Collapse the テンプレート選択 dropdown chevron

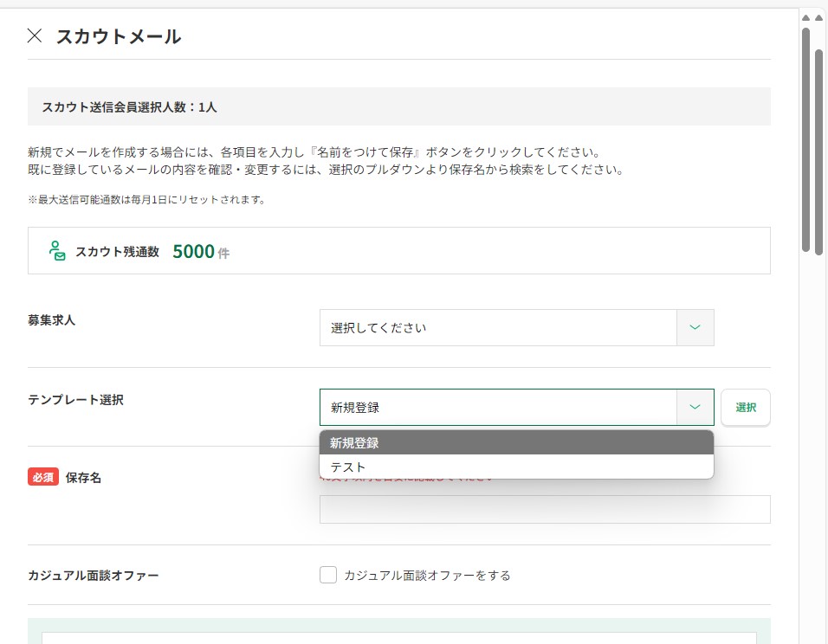coord(695,408)
